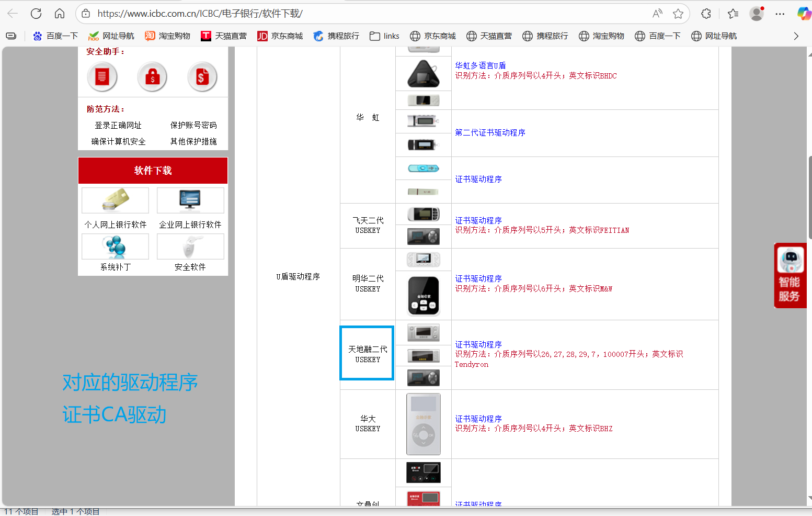Click red dollar document security icon
The height and width of the screenshot is (516, 812).
[202, 77]
